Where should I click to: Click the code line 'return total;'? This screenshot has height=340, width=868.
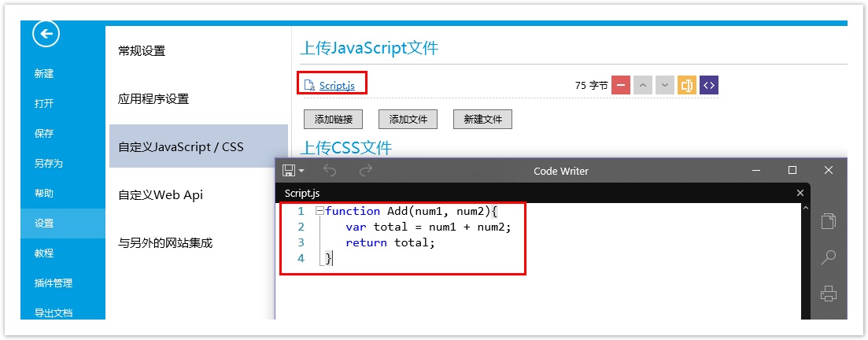pos(391,242)
